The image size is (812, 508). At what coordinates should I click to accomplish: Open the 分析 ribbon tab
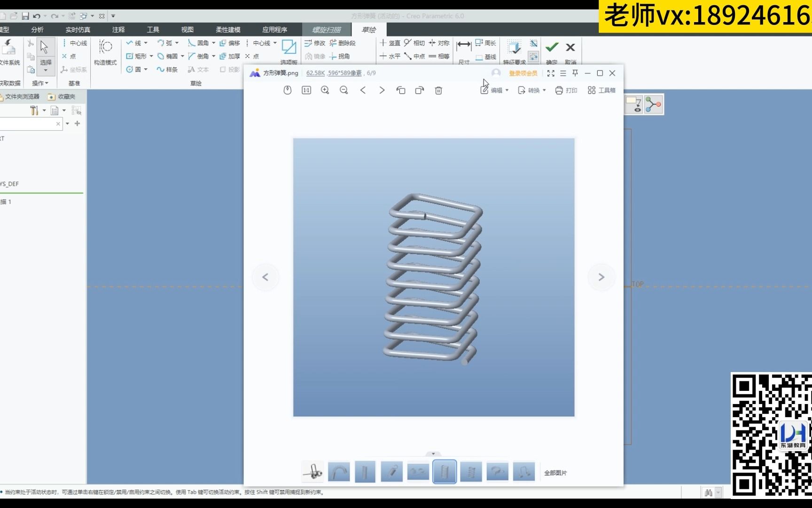37,30
